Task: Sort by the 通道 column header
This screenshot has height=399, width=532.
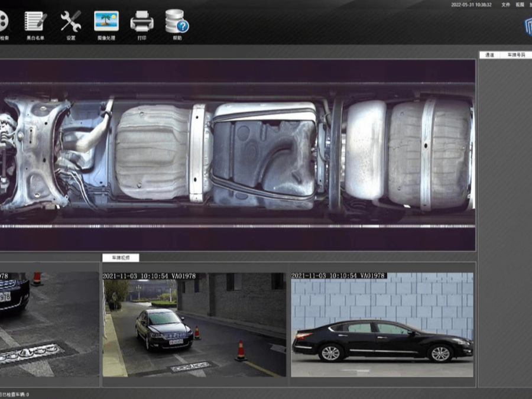Action: 489,55
